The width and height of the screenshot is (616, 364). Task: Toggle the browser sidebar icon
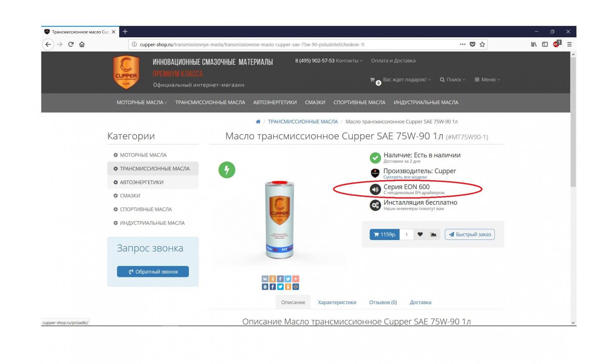tap(545, 44)
